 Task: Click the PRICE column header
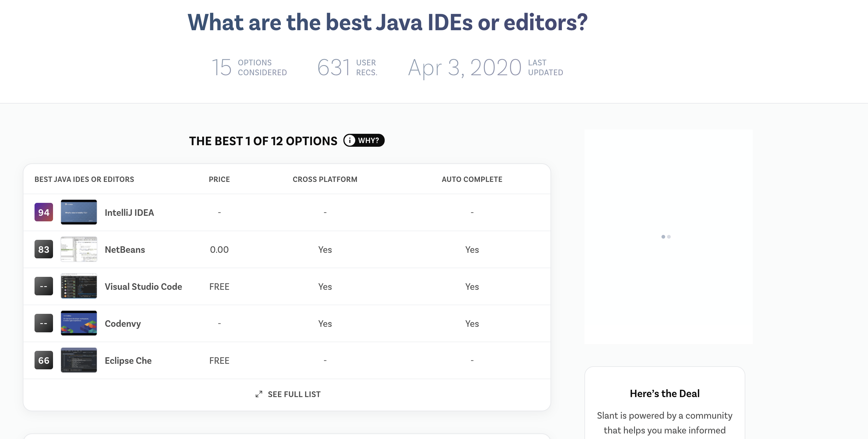[x=219, y=179]
